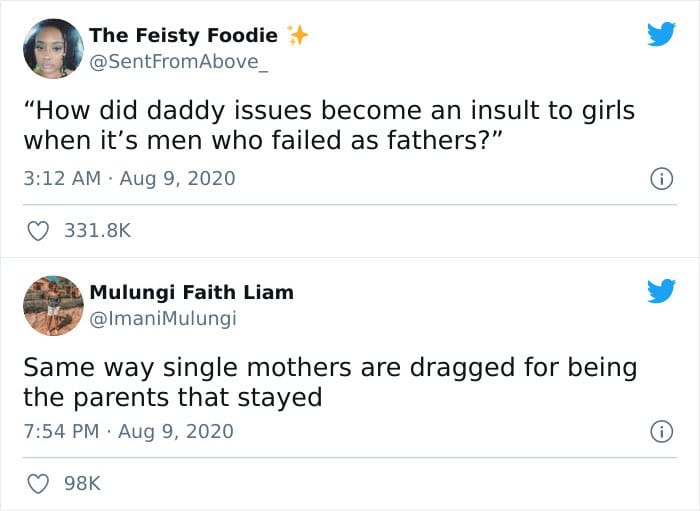Image resolution: width=700 pixels, height=511 pixels.
Task: Visit the @ImaniMulungi handle
Action: click(x=163, y=319)
